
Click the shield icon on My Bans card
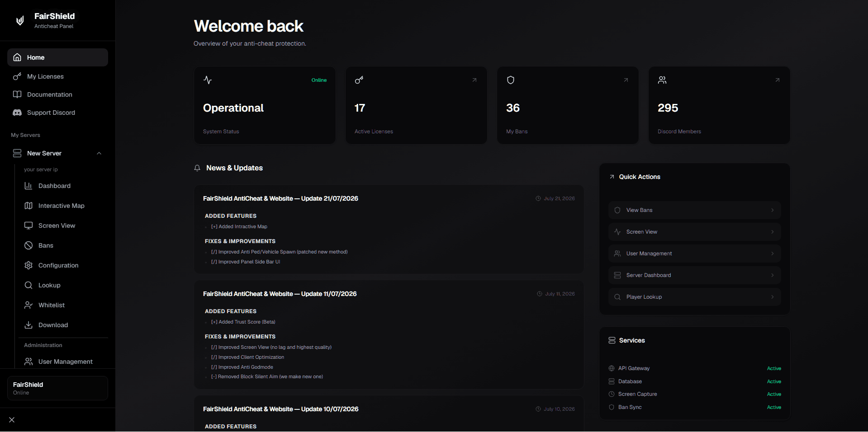(511, 80)
